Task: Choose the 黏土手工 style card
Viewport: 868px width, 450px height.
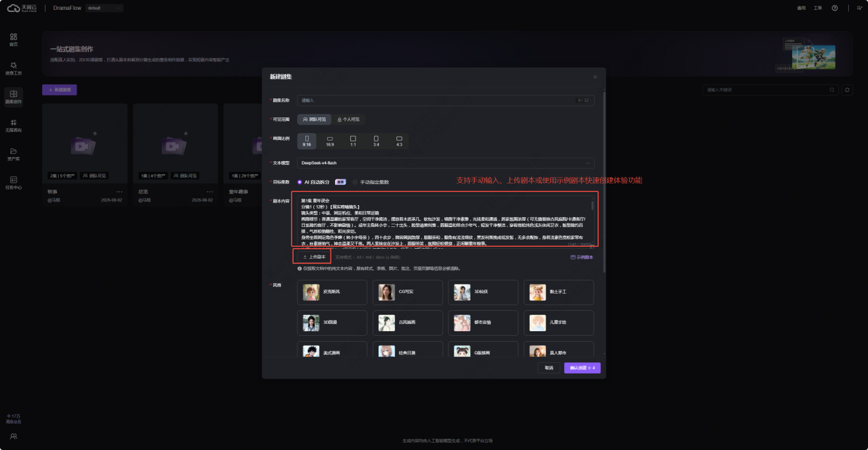Action: [559, 292]
